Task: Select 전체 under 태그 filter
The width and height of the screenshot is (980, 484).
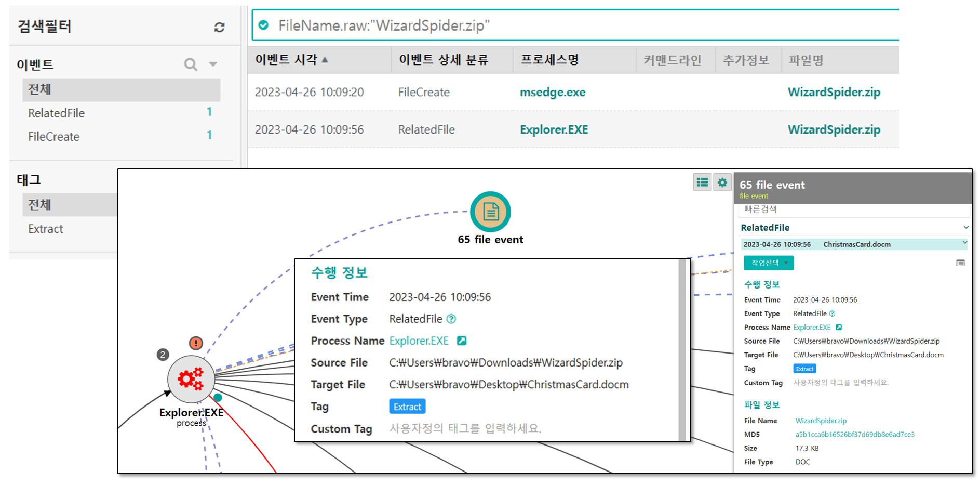Action: tap(71, 205)
